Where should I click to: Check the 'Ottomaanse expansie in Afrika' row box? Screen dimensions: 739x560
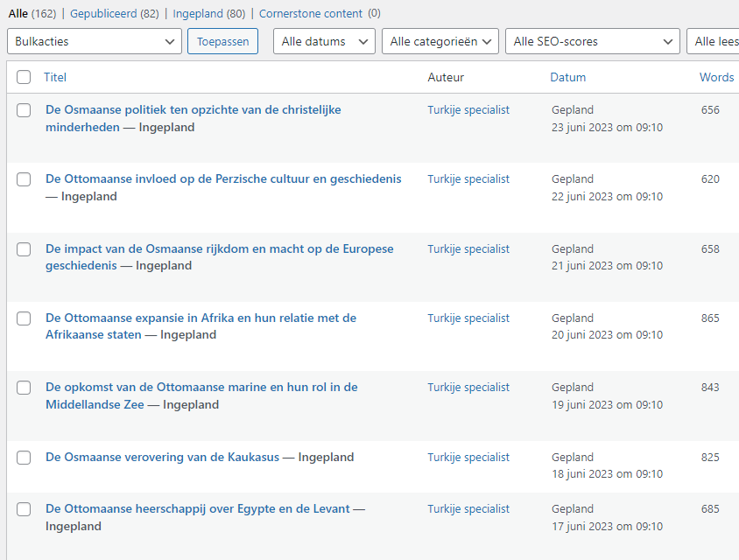point(24,318)
